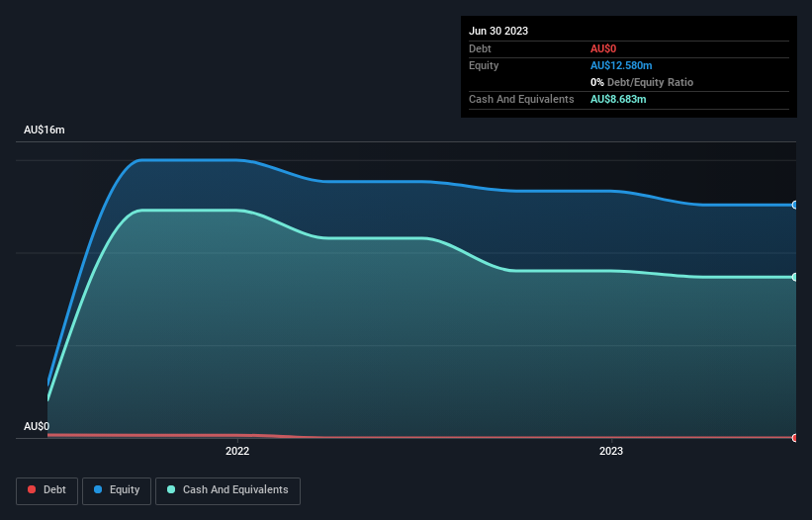
Task: Click the AU$12.580m equity value
Action: 621,65
